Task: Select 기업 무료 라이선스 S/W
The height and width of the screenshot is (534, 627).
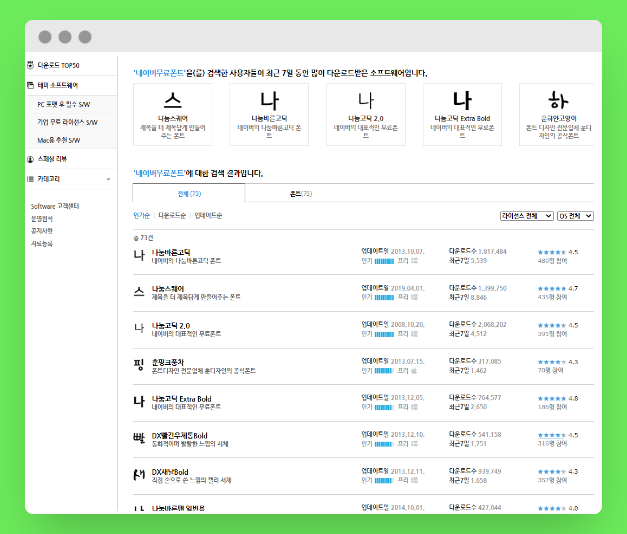Action: pos(68,122)
